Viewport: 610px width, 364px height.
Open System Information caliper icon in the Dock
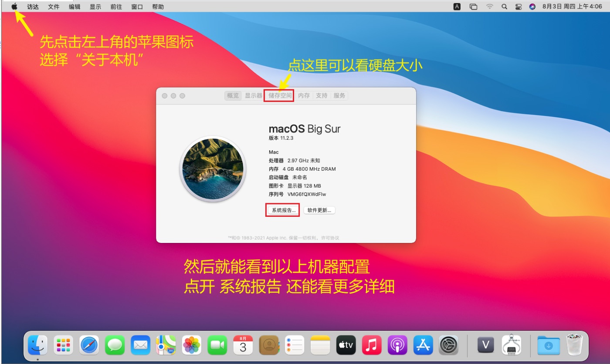512,345
